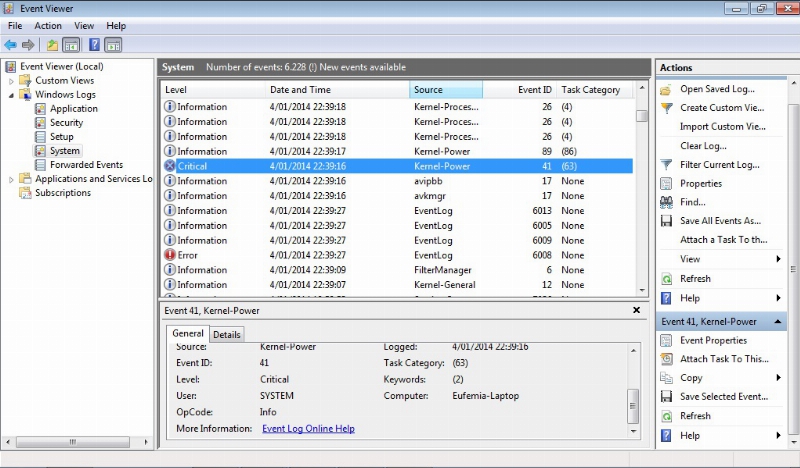Select the avipbb event row
The height and width of the screenshot is (468, 800).
398,181
